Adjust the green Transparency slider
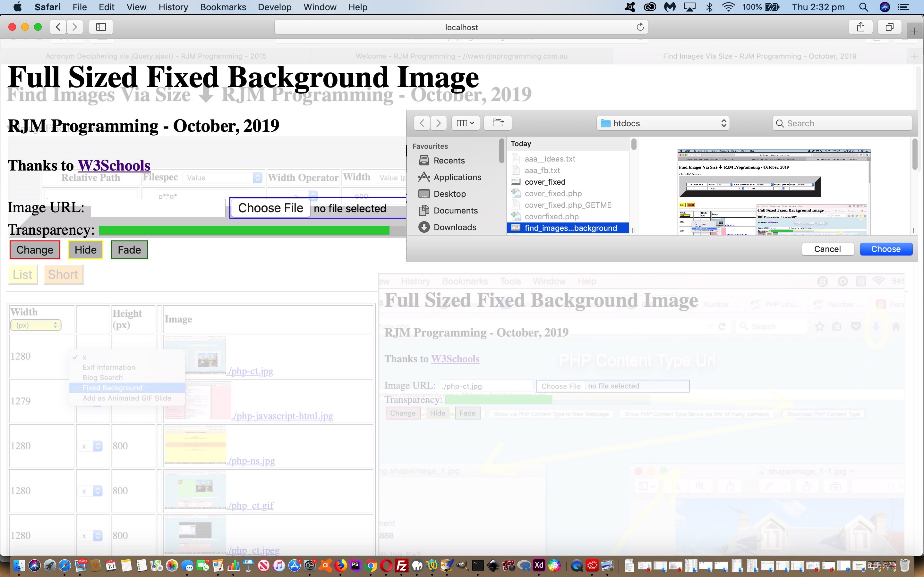 (x=244, y=230)
